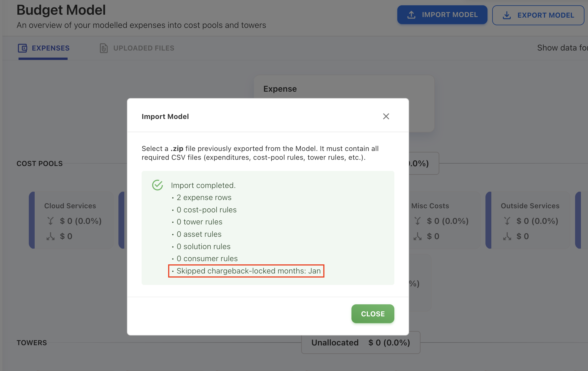Click the 'TOWERS' section label
The height and width of the screenshot is (371, 588).
point(32,343)
